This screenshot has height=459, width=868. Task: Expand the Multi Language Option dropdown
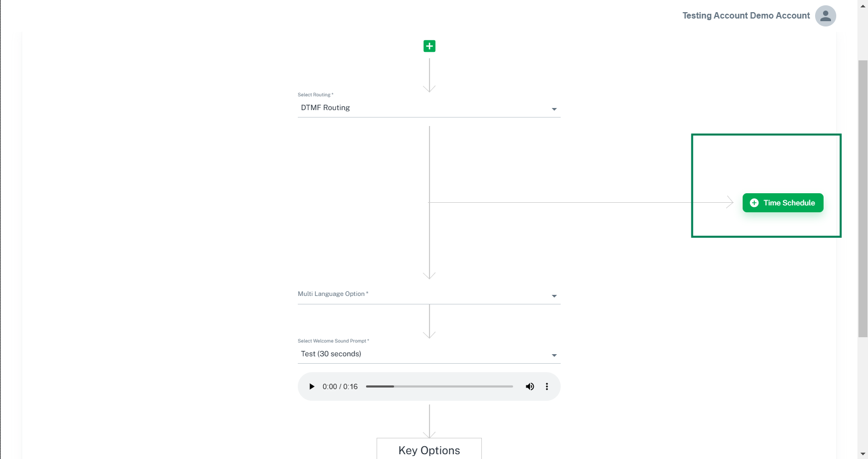(x=429, y=294)
